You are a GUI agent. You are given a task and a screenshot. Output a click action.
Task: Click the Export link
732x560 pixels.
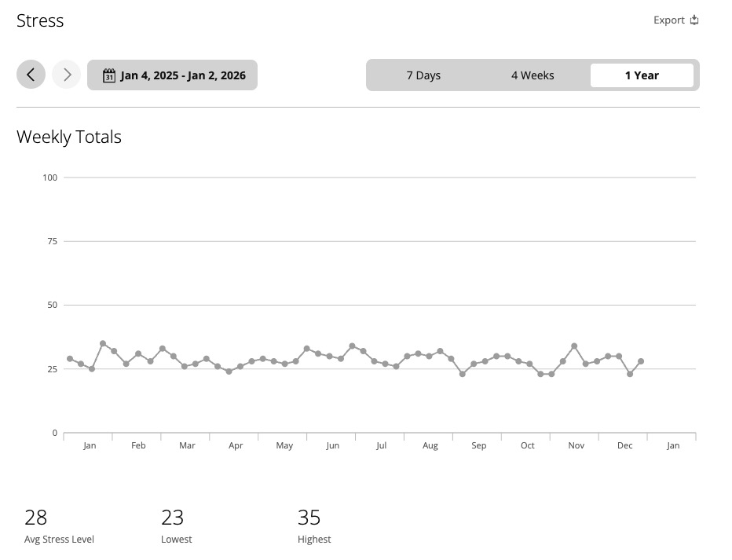click(x=669, y=20)
